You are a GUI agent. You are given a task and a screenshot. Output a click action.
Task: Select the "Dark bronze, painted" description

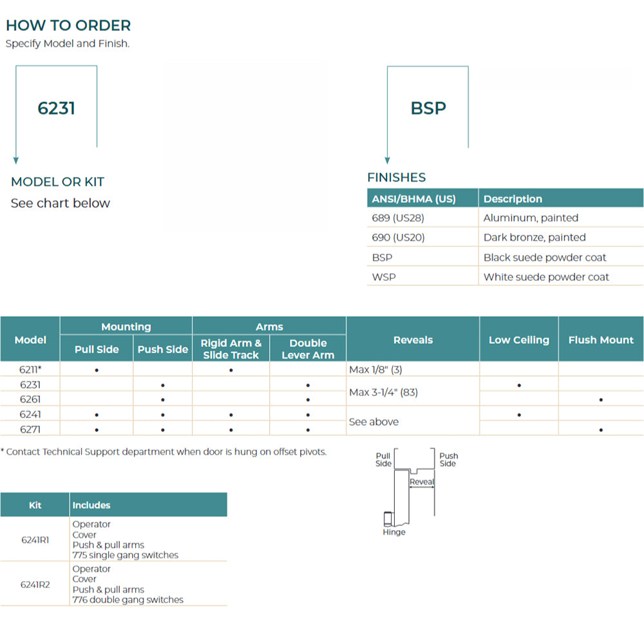[535, 238]
